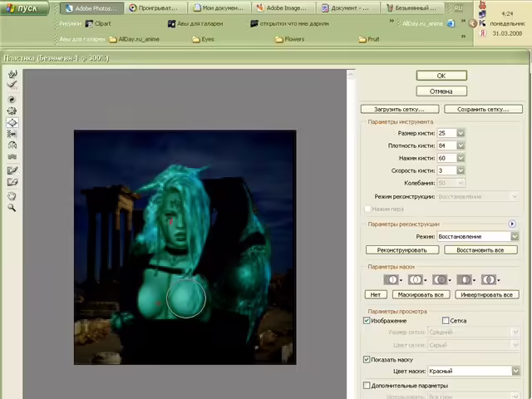Select the Thaw Mask tool
The height and width of the screenshot is (399, 532).
[12, 182]
